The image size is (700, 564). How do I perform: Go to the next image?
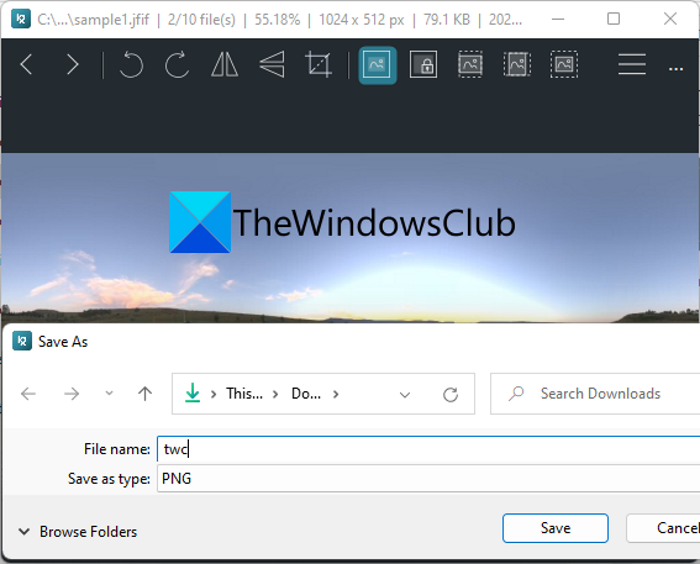73,65
